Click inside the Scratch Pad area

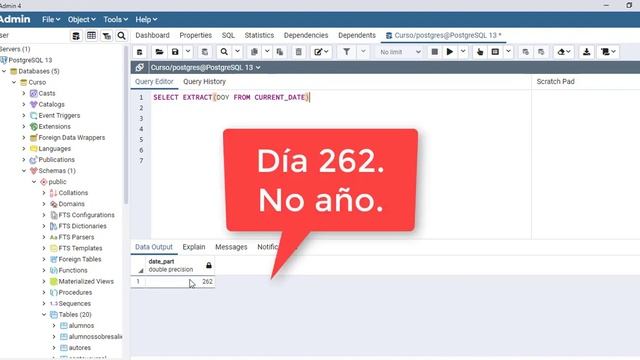tap(586, 163)
